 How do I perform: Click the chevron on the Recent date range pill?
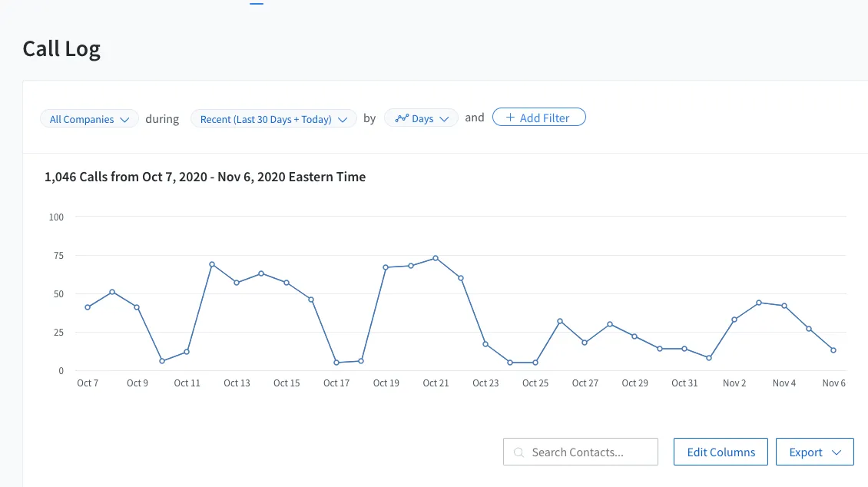[x=343, y=120]
